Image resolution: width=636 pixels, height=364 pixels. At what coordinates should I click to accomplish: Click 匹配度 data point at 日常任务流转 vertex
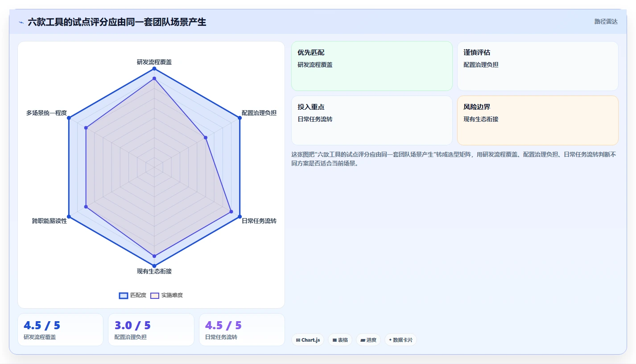240,216
